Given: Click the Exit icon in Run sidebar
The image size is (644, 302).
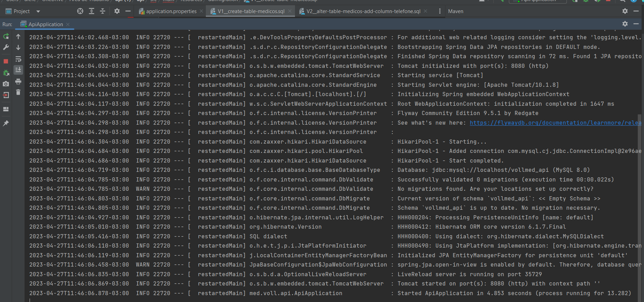Looking at the screenshot, I should (x=6, y=95).
